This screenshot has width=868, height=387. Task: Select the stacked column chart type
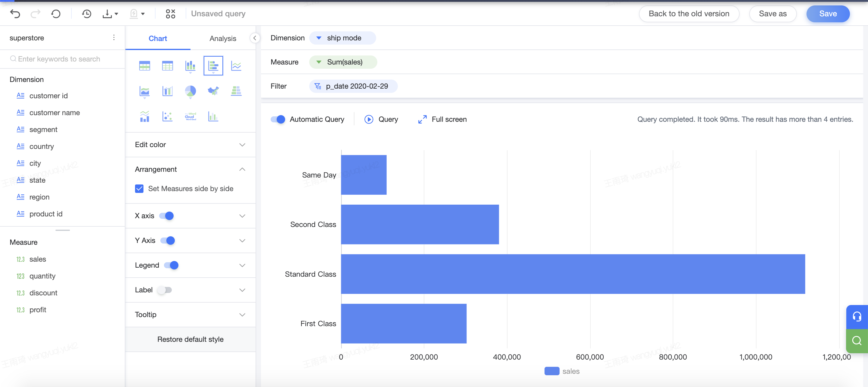(190, 65)
